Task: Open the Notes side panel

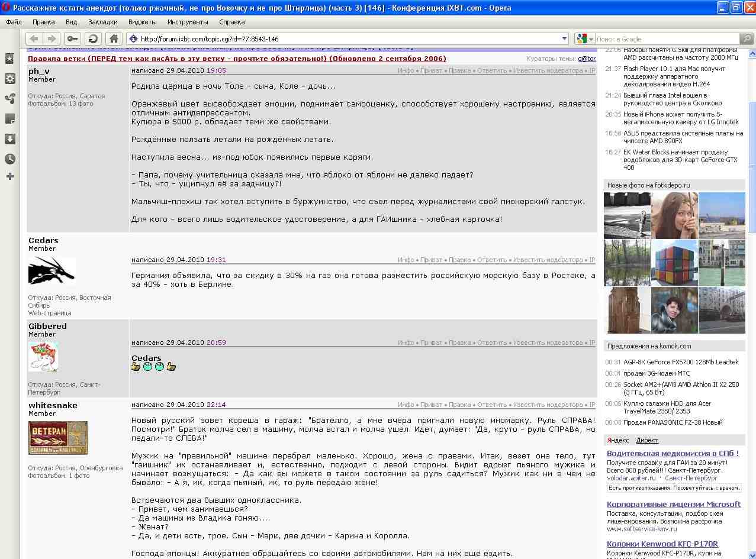Action: coord(9,119)
